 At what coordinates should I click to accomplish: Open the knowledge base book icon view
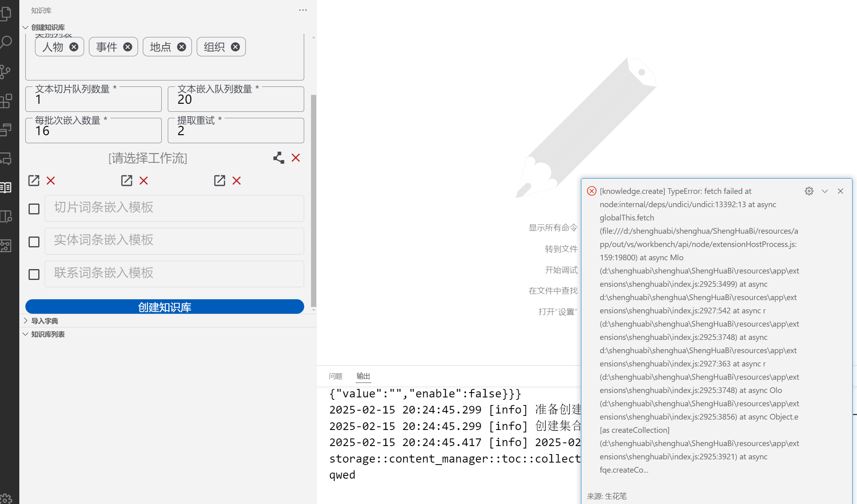(x=6, y=187)
